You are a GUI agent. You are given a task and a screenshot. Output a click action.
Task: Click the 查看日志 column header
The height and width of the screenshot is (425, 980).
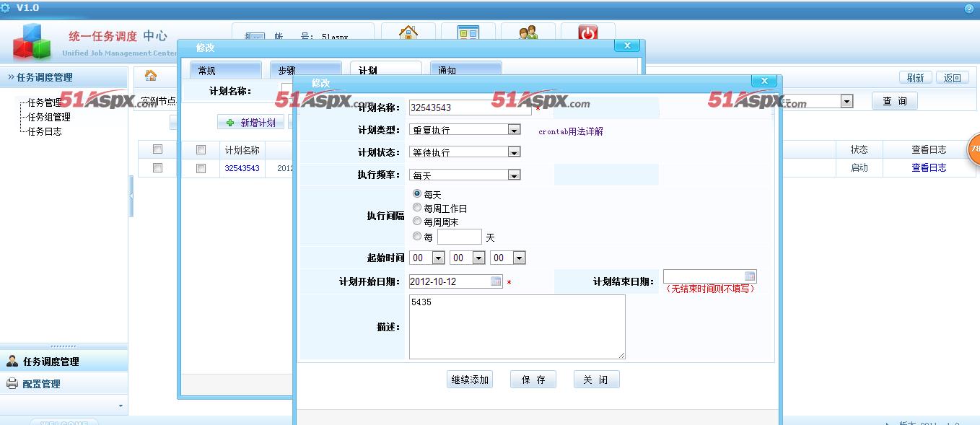929,149
